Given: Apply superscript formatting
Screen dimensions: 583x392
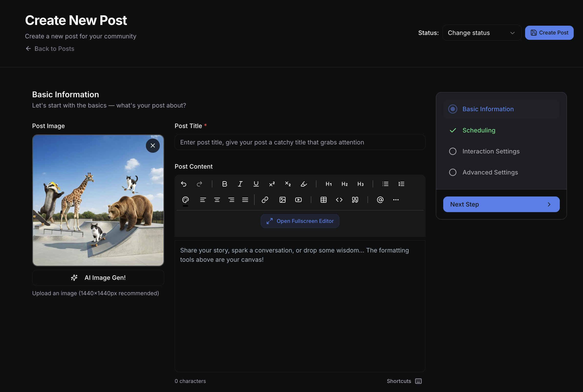Looking at the screenshot, I should [272, 184].
